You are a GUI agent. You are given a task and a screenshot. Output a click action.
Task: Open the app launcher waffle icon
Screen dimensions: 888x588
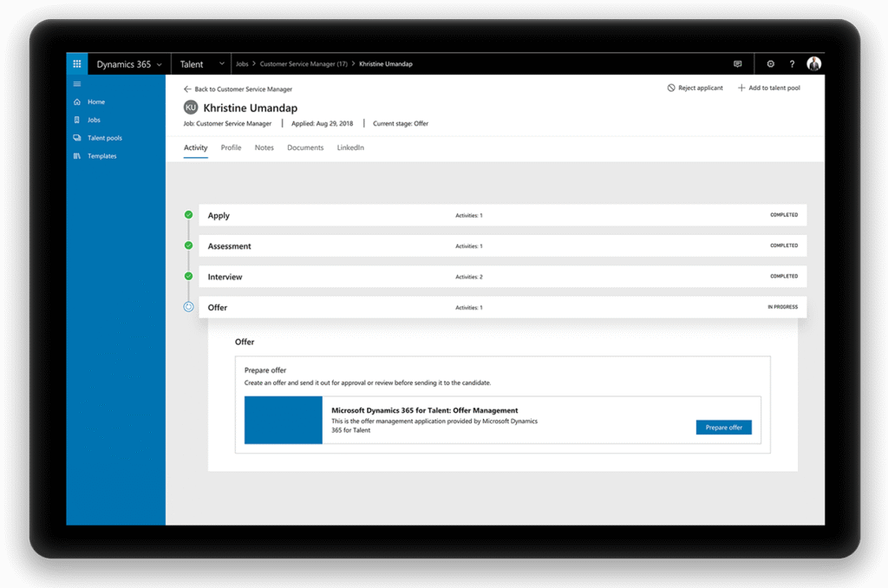[x=77, y=64]
